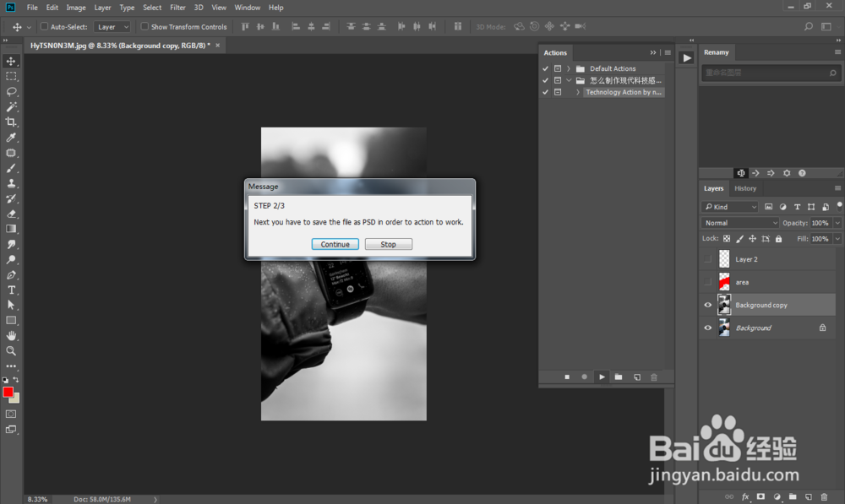Close the HyTSN0N3M.jpg document tab
Image resolution: width=845 pixels, height=504 pixels.
coord(218,46)
